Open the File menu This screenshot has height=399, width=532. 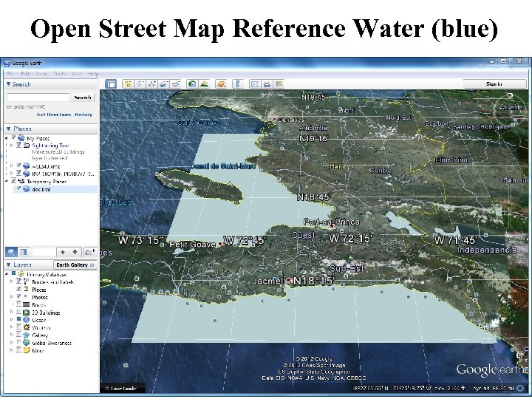point(10,74)
